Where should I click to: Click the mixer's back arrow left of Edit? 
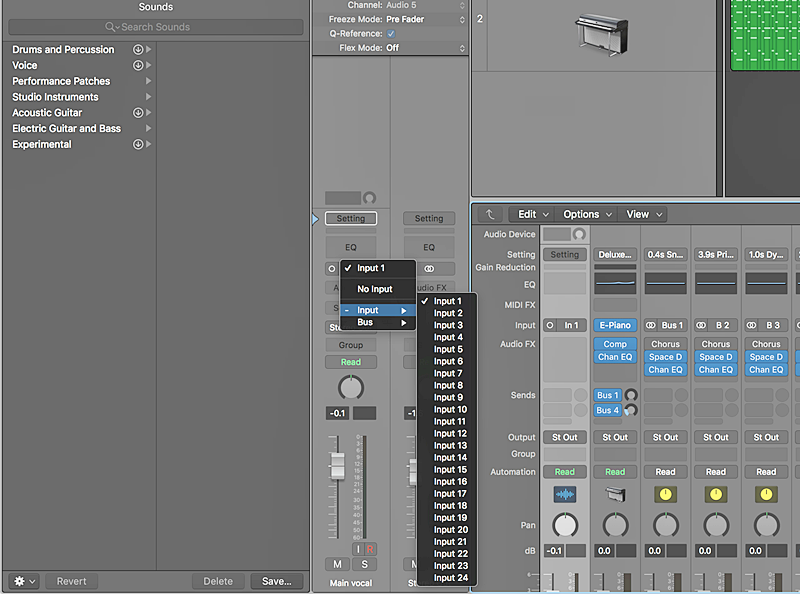pos(490,214)
